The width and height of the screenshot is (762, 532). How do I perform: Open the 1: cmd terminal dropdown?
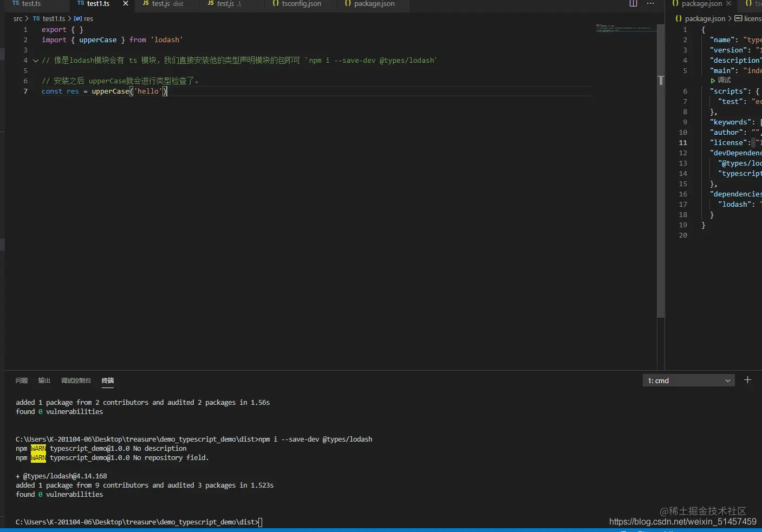[688, 380]
